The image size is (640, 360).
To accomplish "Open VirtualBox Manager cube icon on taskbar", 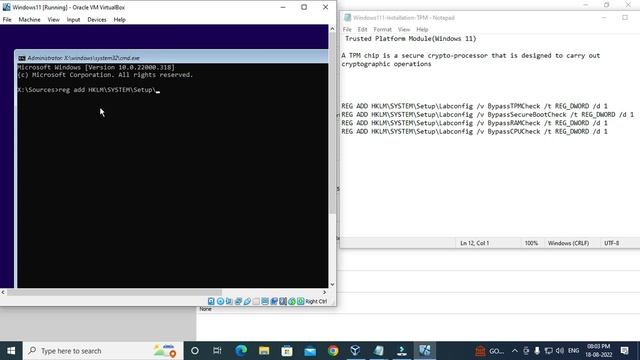I will point(356,351).
